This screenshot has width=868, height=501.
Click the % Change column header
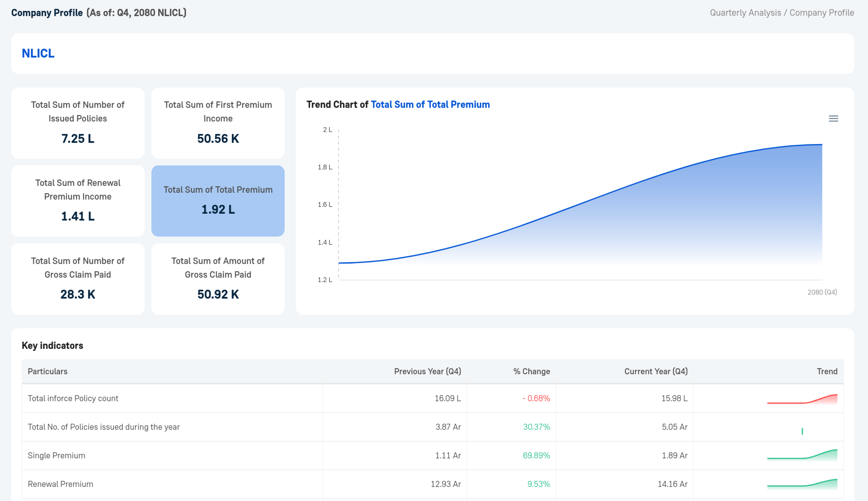[531, 371]
